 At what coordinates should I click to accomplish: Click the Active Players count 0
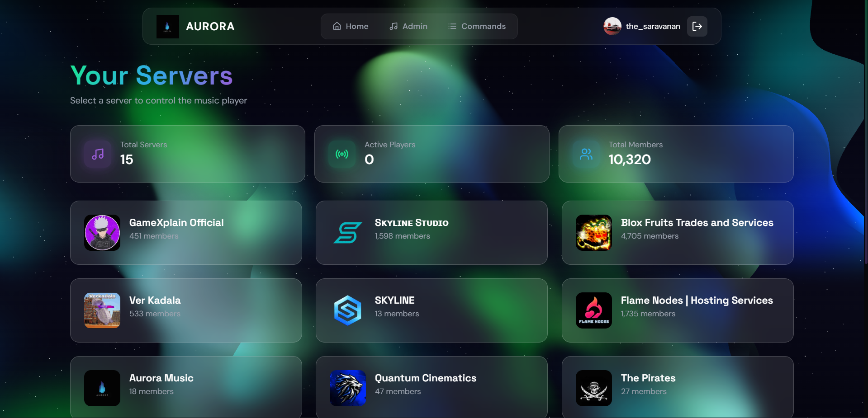[369, 160]
